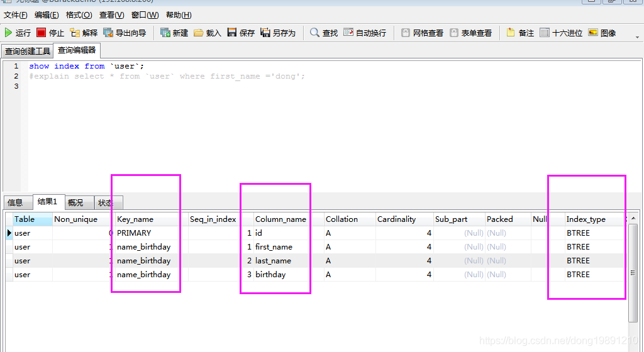Select the PRIMARY key row cell
Image resolution: width=644 pixels, height=352 pixels.
[x=134, y=233]
